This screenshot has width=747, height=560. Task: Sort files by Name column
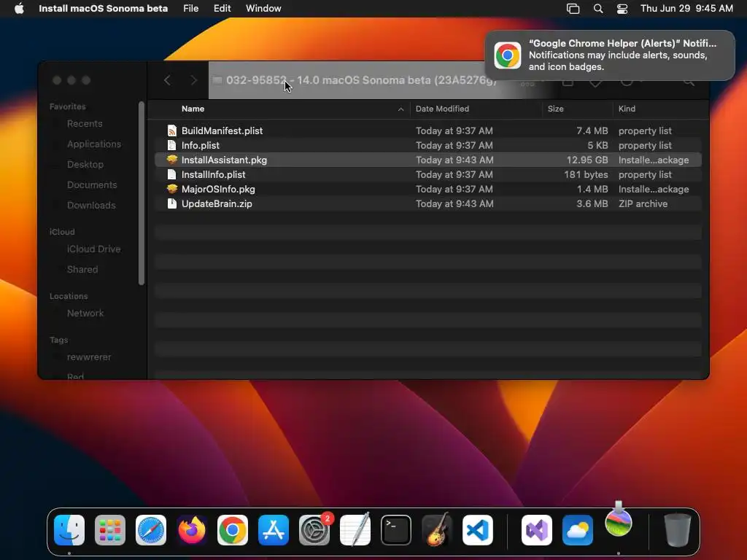[193, 109]
